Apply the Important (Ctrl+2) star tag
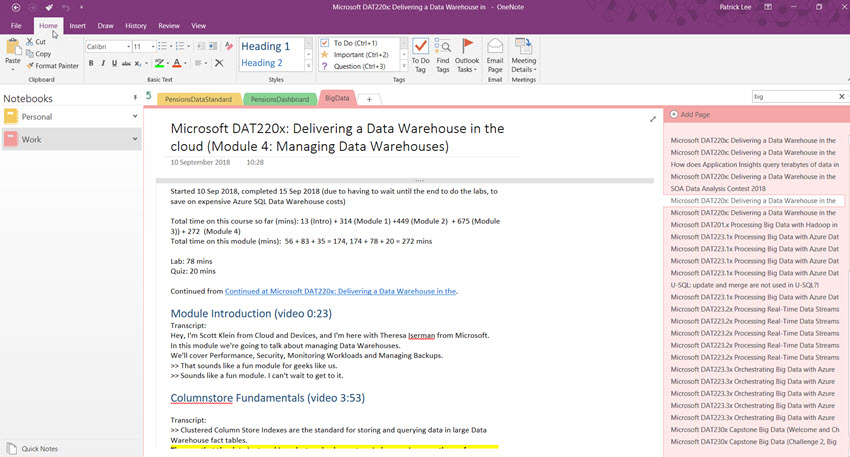850x457 pixels. (x=355, y=55)
